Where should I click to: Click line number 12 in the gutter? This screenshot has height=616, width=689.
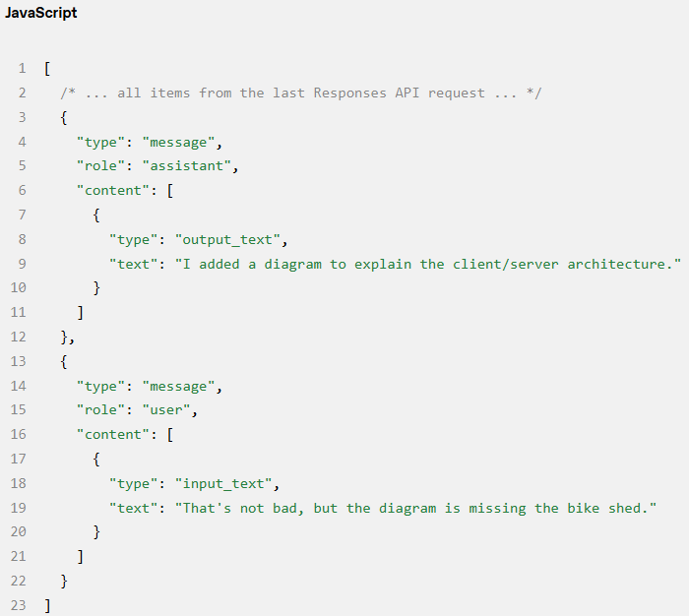pos(18,337)
